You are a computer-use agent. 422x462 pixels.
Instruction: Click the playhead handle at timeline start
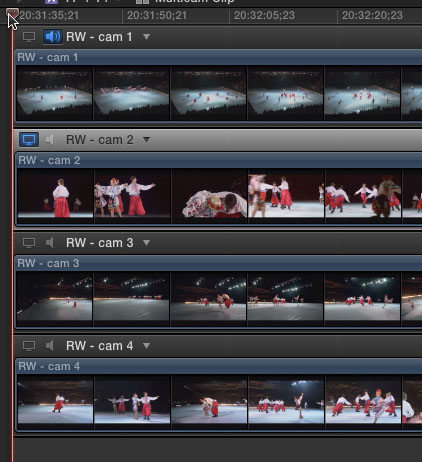(13, 13)
